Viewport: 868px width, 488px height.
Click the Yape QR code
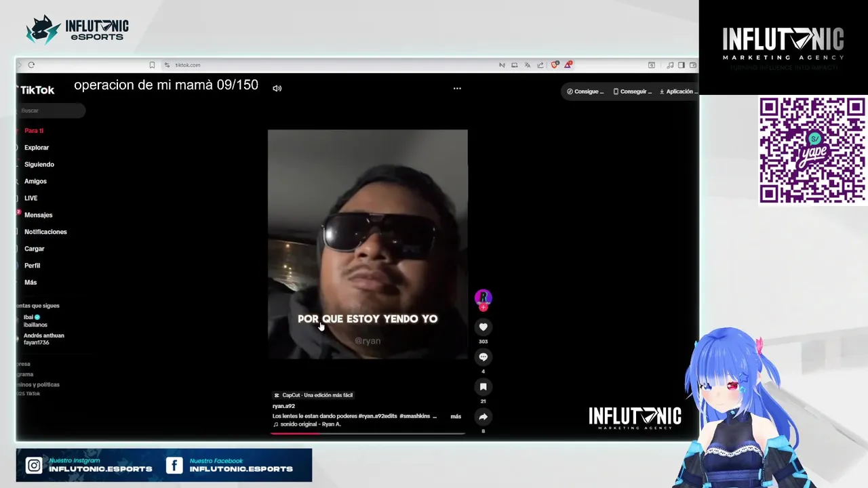tap(812, 150)
